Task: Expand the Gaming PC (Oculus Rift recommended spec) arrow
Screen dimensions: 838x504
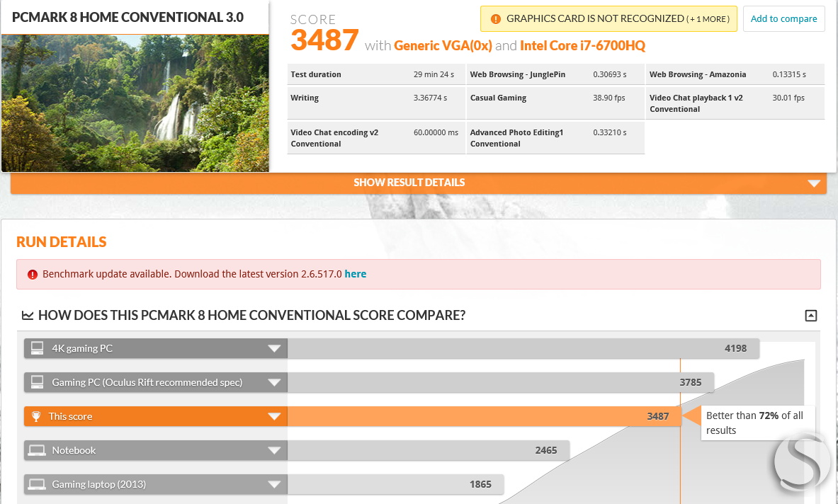Action: (x=274, y=383)
